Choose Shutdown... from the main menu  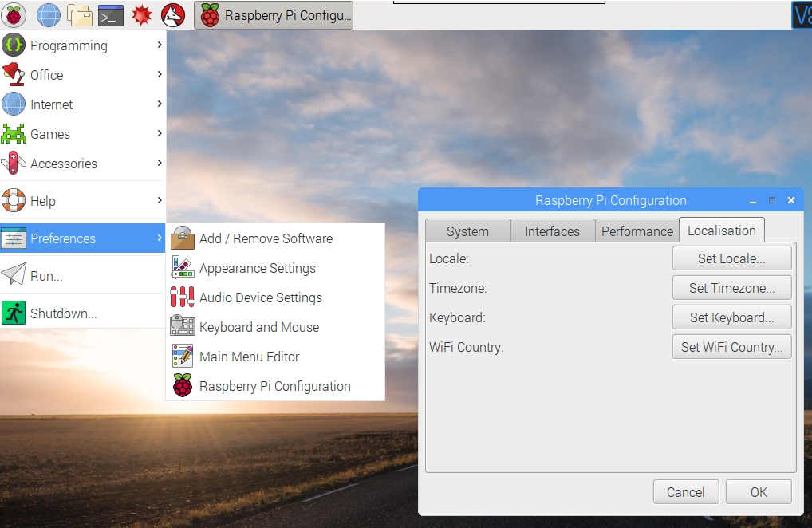pyautogui.click(x=83, y=313)
